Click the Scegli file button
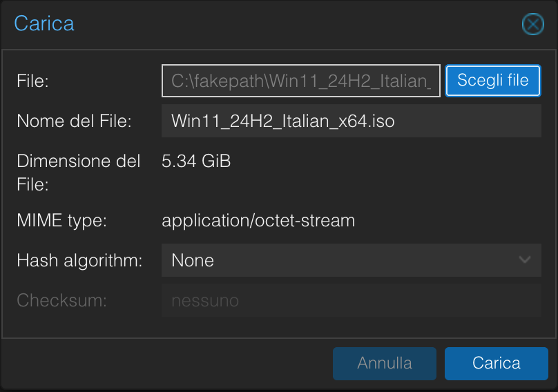 coord(493,80)
